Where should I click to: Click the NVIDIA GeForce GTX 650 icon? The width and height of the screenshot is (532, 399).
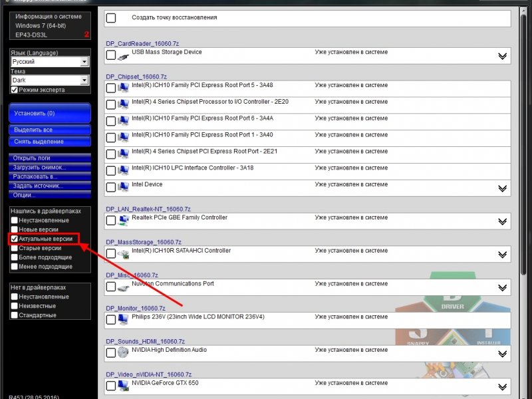tap(123, 386)
